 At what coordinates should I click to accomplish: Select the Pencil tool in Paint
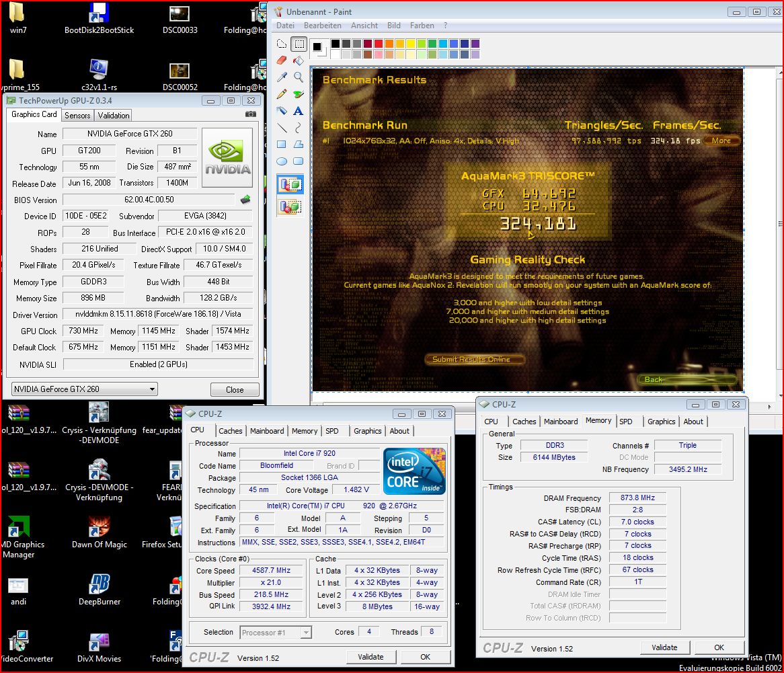click(x=282, y=94)
